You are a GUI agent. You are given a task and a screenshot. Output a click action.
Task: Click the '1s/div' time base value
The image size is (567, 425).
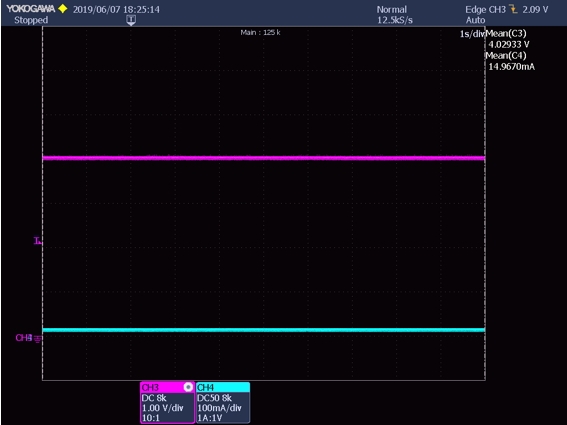tap(472, 34)
